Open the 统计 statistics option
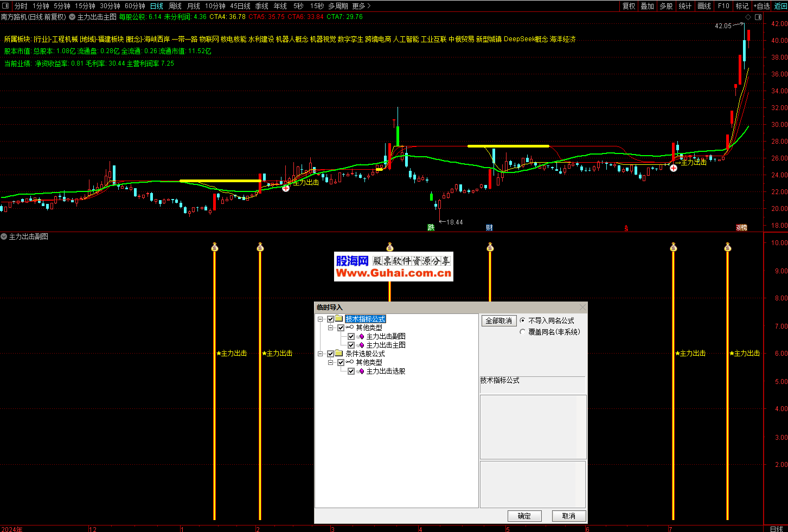 686,6
